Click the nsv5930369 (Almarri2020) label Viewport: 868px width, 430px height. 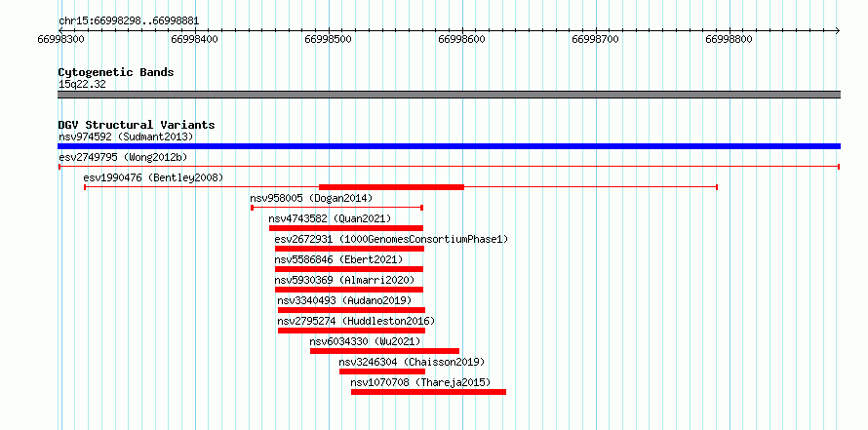pos(344,280)
